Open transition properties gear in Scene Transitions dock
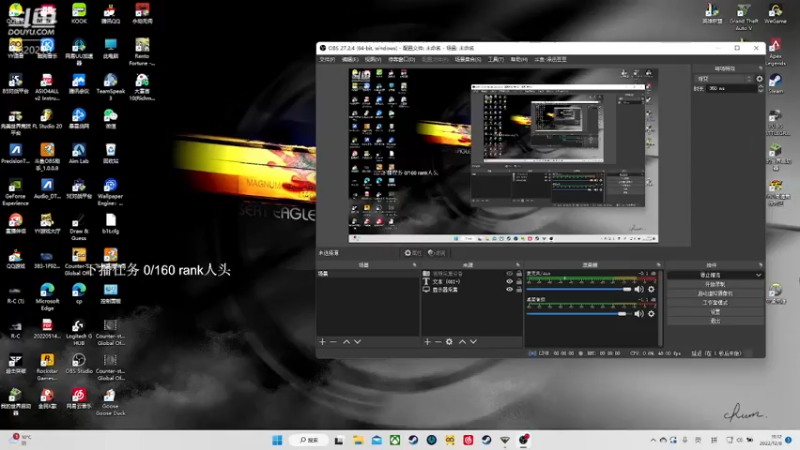Image resolution: width=800 pixels, height=450 pixels. (x=760, y=79)
